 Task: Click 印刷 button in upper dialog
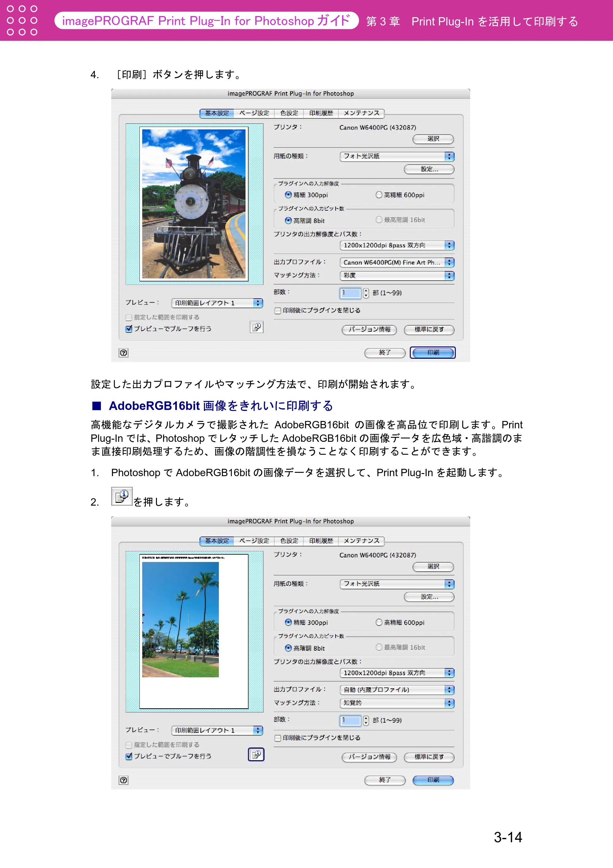click(x=433, y=353)
